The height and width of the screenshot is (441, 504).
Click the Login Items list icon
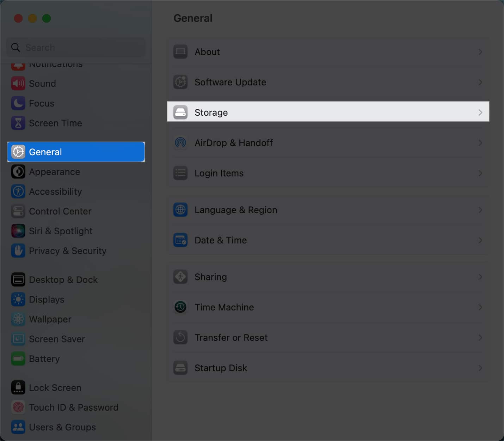(180, 173)
